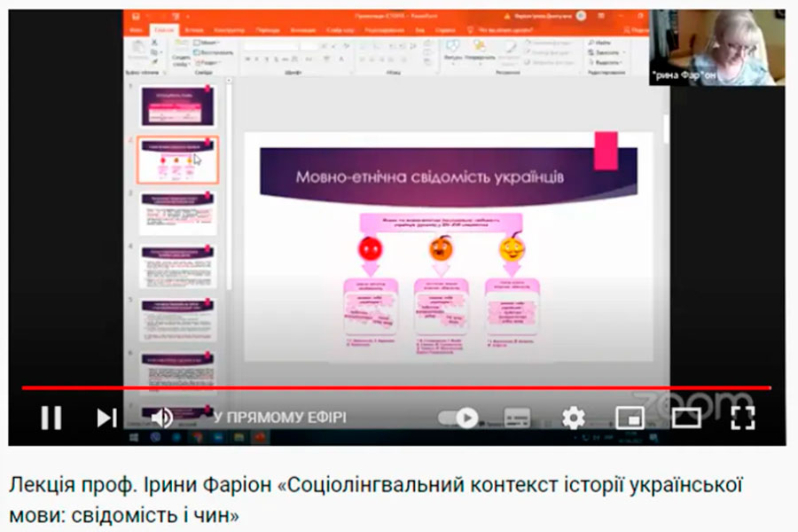Click the slide title 'Мовно-етнічна свідомість українців'
The width and height of the screenshot is (798, 532).
click(429, 177)
